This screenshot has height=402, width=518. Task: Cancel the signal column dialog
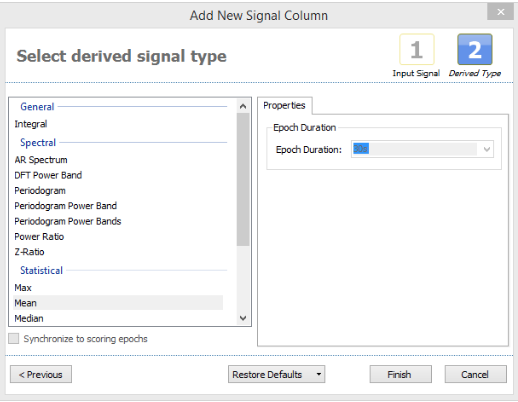(475, 374)
